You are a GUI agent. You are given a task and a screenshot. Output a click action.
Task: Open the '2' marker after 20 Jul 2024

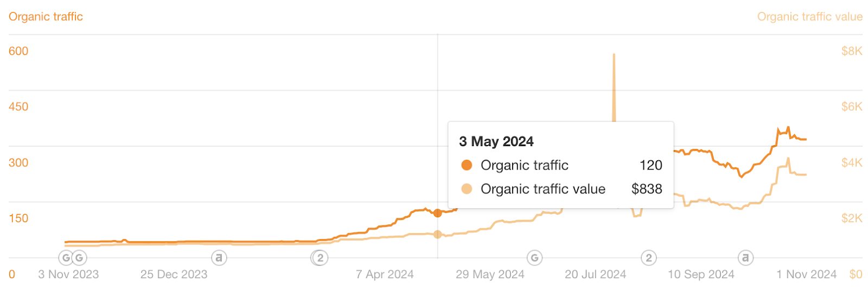pyautogui.click(x=648, y=258)
